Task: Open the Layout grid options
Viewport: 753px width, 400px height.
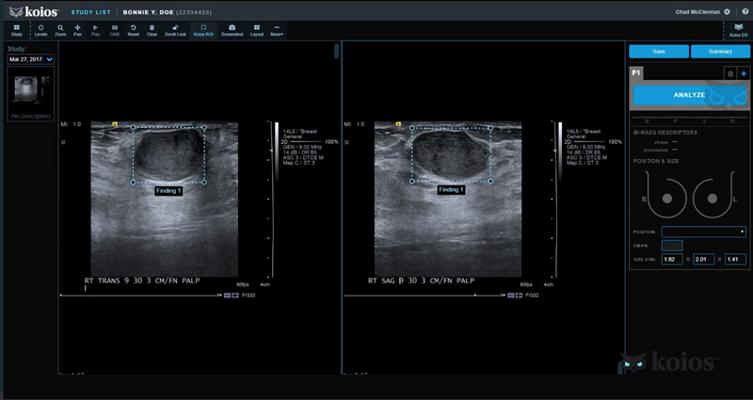Action: point(255,29)
